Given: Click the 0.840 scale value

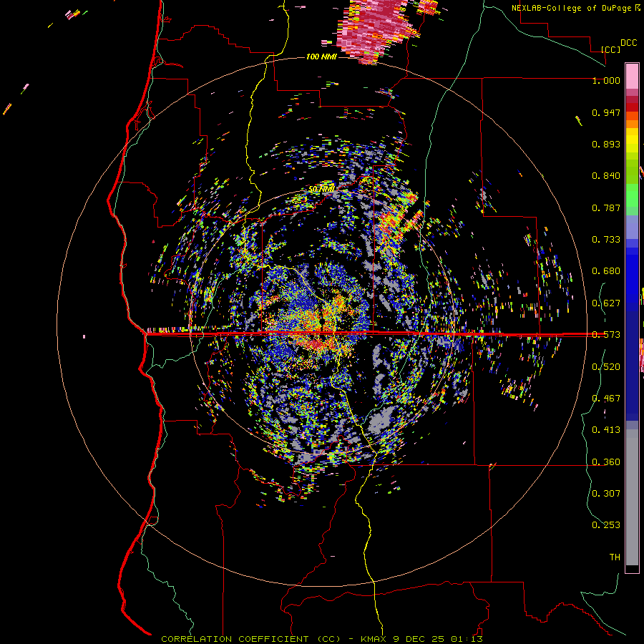Looking at the screenshot, I should pos(606,176).
